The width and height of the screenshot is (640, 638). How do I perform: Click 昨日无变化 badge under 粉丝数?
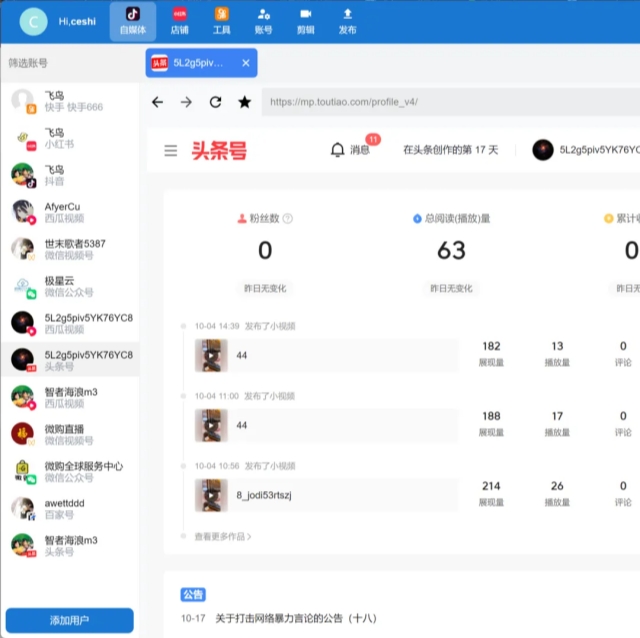pos(265,289)
